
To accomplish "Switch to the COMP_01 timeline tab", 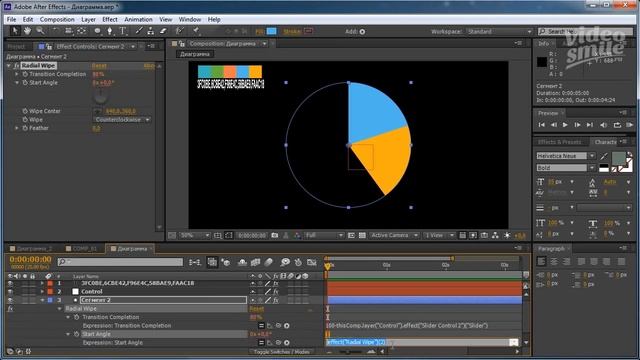I will tap(81, 249).
